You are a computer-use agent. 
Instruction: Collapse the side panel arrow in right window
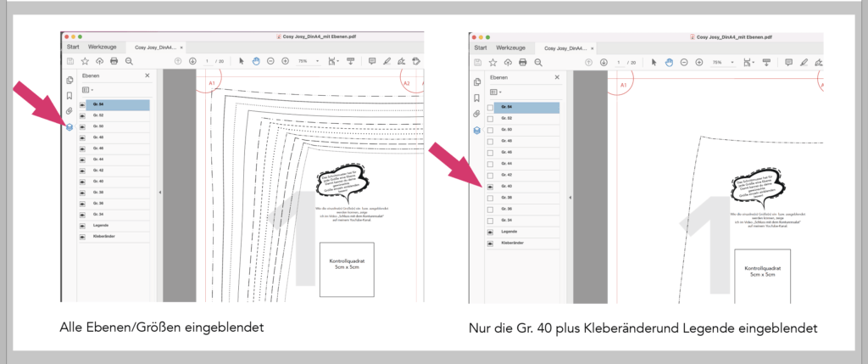pos(570,197)
